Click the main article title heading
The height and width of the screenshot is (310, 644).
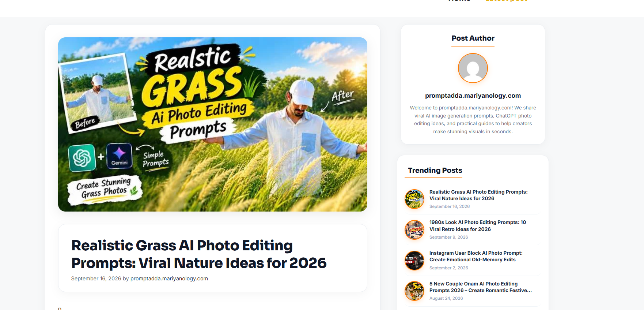click(199, 254)
